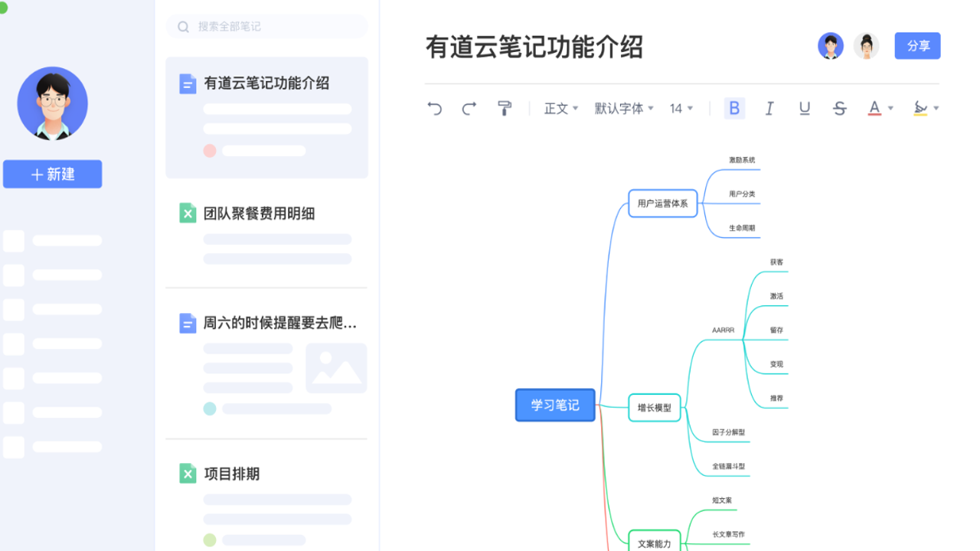Click the Redo arrow icon

click(469, 109)
